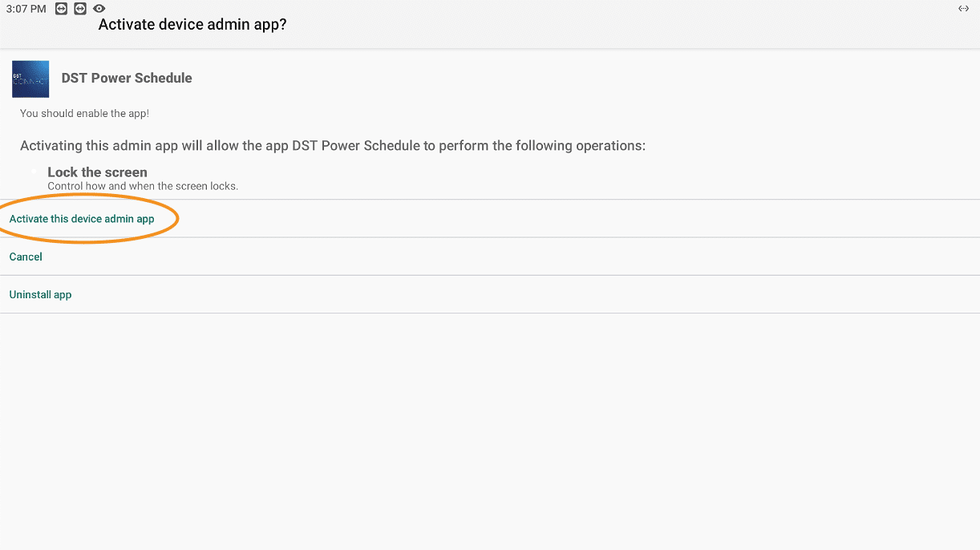This screenshot has height=550, width=980.
Task: Click the 'You should enable the app!' message
Action: point(84,114)
